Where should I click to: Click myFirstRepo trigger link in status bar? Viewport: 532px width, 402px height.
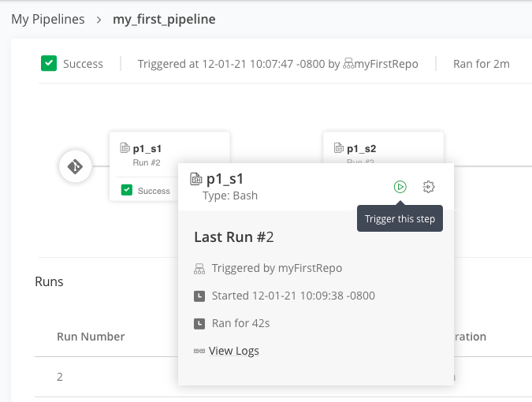point(386,64)
